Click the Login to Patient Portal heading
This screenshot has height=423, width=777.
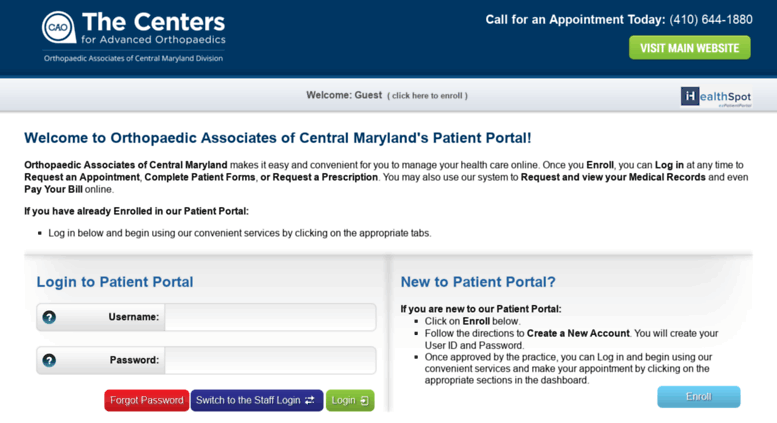[115, 282]
